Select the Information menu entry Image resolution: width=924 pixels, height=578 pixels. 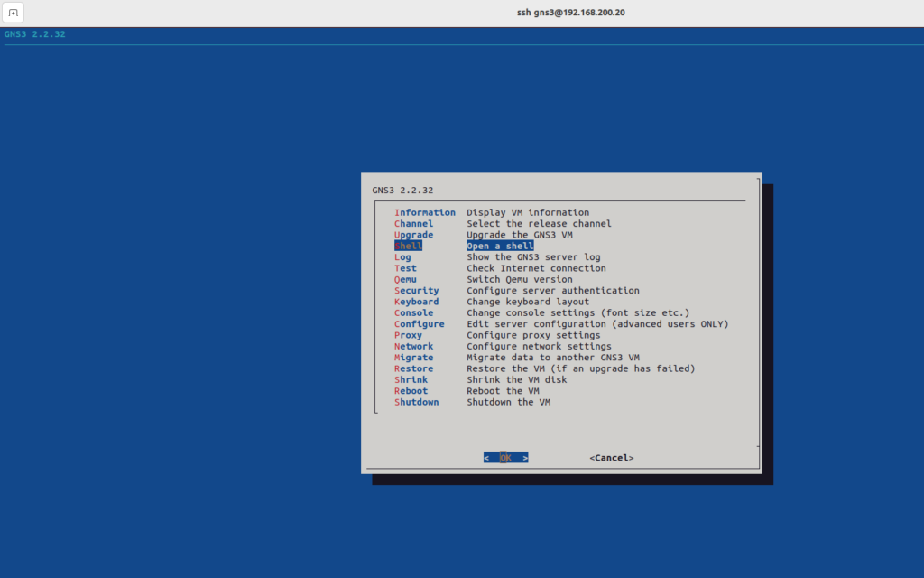[424, 213]
